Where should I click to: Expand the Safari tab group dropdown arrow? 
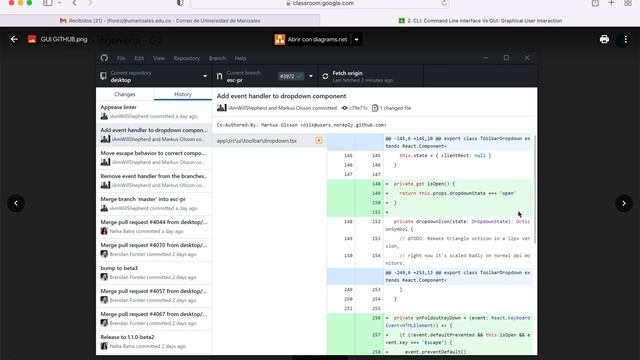(60, 3)
